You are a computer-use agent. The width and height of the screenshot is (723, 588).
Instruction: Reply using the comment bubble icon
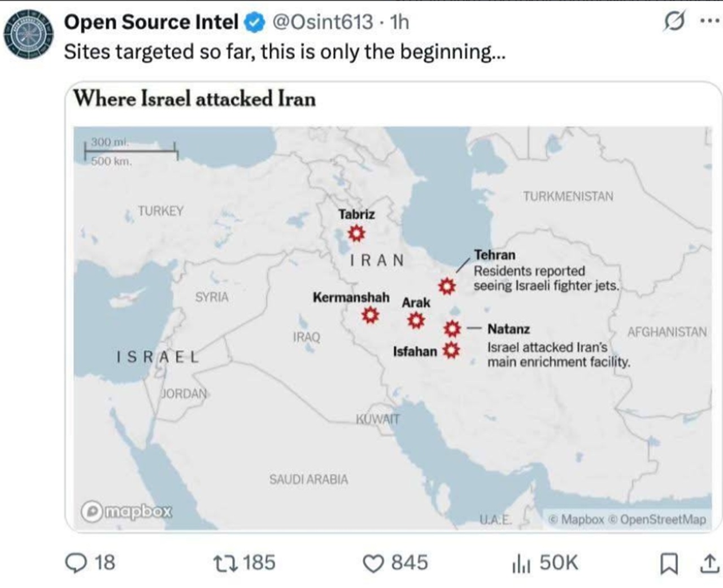pyautogui.click(x=76, y=563)
